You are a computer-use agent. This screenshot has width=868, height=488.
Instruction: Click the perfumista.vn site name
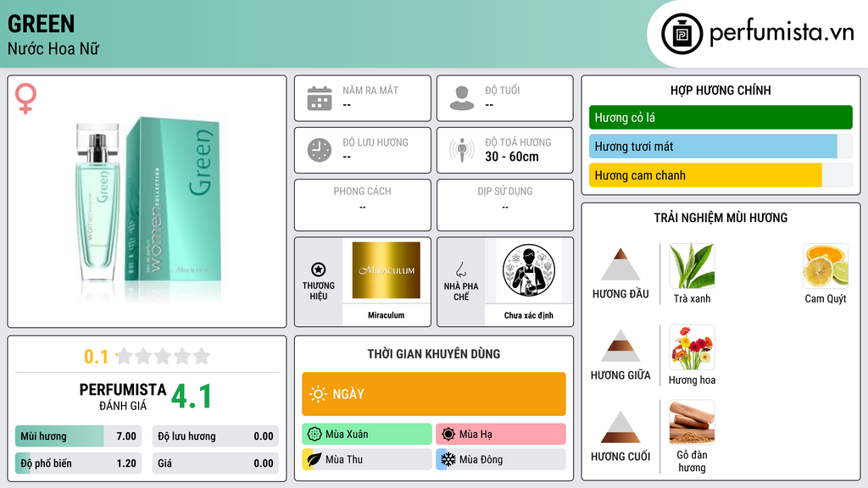[x=782, y=32]
